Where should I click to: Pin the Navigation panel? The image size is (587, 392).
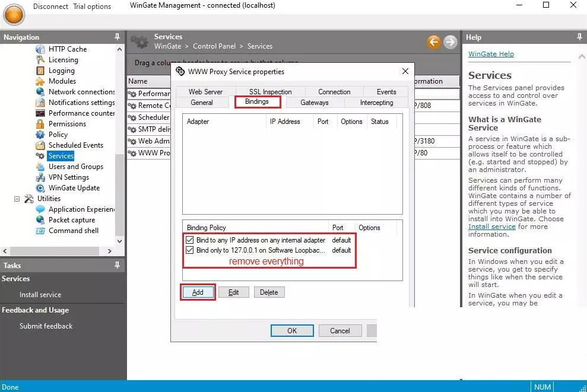[x=118, y=37]
